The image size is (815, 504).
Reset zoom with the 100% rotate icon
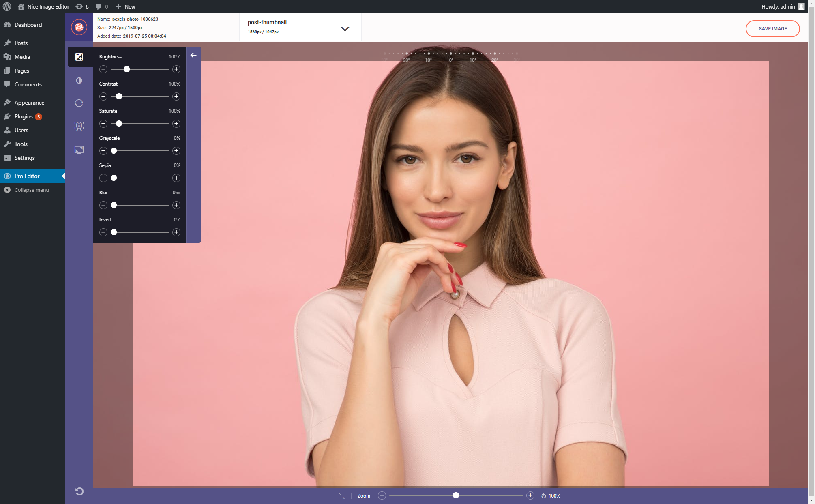point(544,495)
